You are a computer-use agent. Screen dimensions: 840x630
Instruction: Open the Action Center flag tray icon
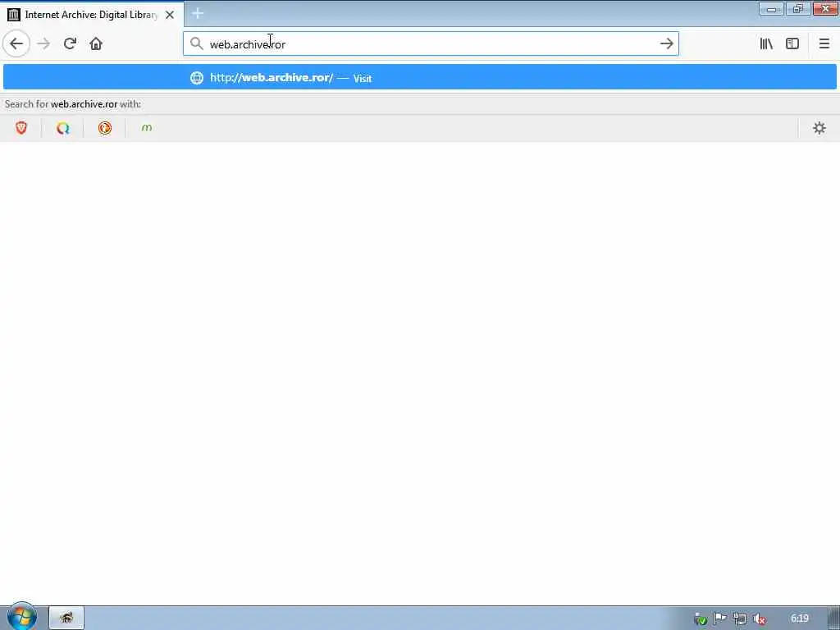[720, 619]
